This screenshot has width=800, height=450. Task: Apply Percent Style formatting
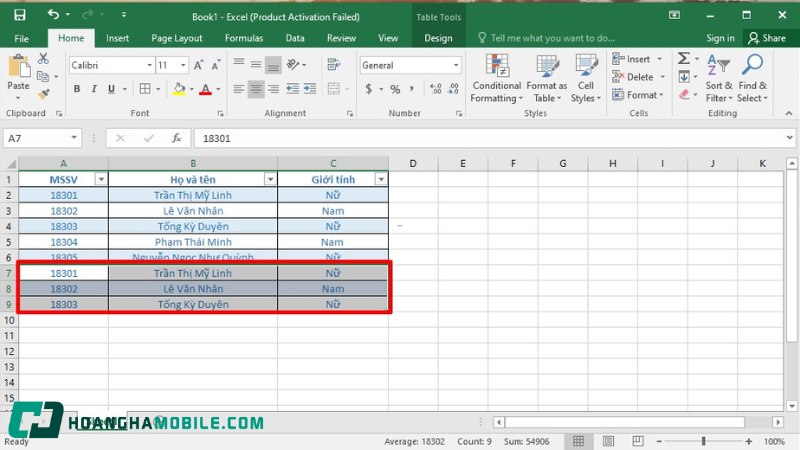(395, 89)
